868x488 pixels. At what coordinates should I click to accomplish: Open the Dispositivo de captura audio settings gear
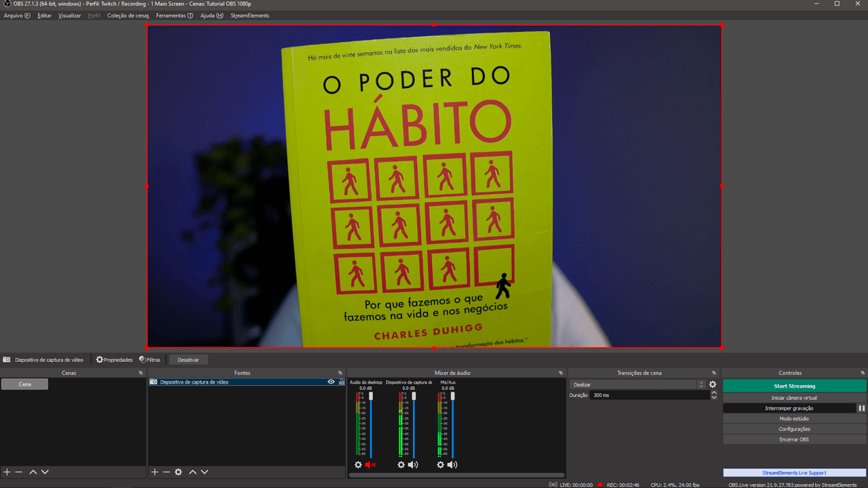[401, 465]
